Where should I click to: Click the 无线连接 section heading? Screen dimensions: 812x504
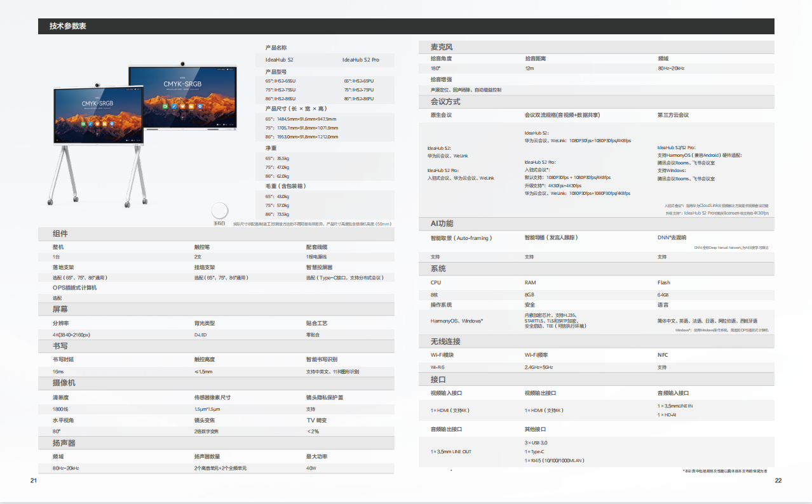tap(446, 342)
